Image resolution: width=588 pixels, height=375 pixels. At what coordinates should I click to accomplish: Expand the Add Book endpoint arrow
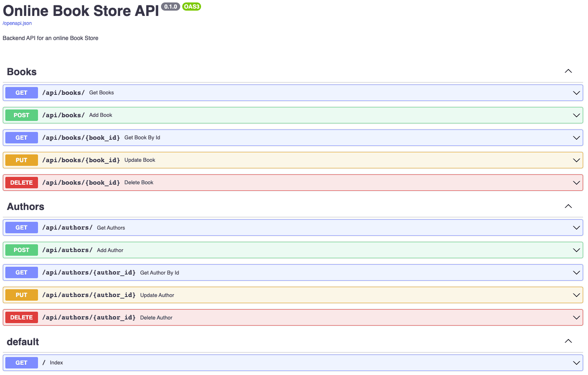coord(577,115)
